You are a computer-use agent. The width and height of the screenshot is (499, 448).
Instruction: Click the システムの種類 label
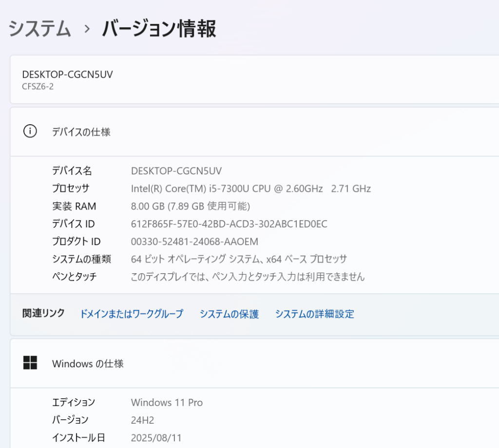pos(82,259)
